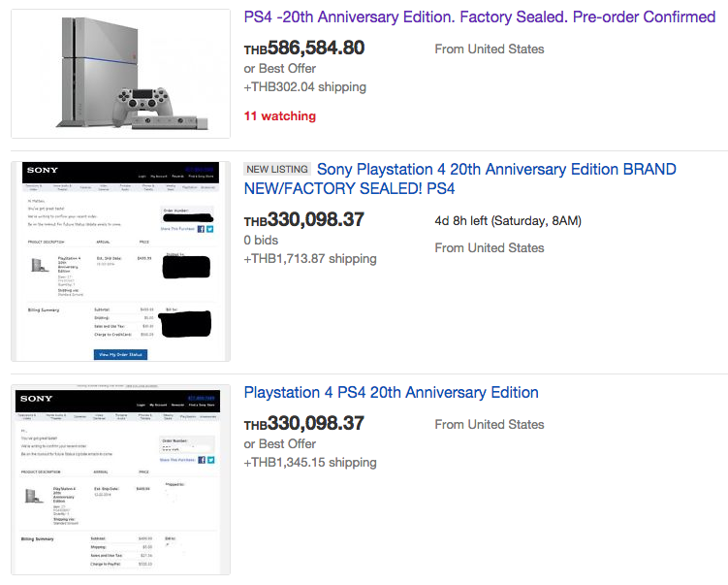Click Facebook icon in third listing thumbnail
This screenshot has width=728, height=585.
202,460
